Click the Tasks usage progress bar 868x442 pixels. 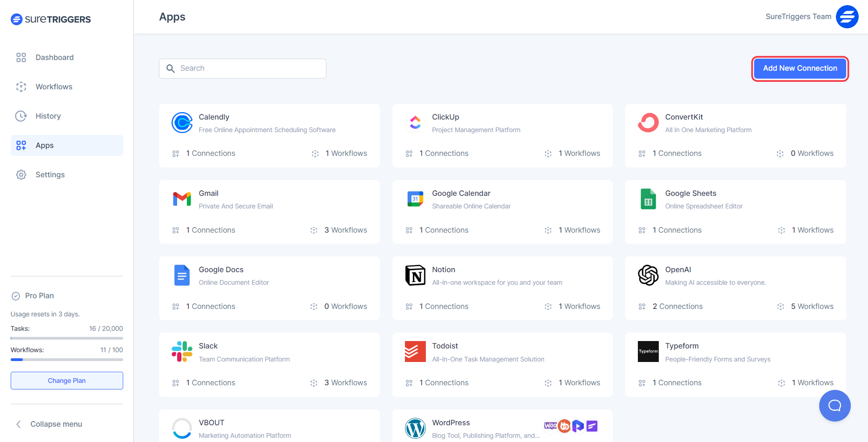point(67,338)
